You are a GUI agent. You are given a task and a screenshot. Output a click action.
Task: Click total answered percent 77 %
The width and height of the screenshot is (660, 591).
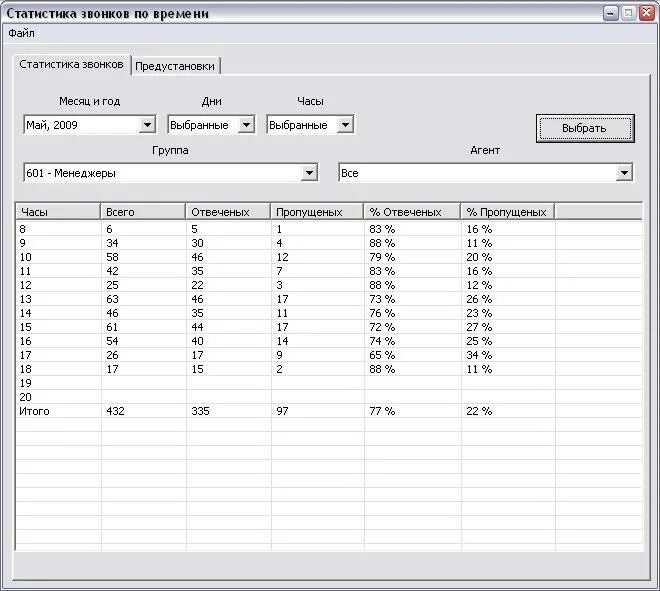point(382,411)
